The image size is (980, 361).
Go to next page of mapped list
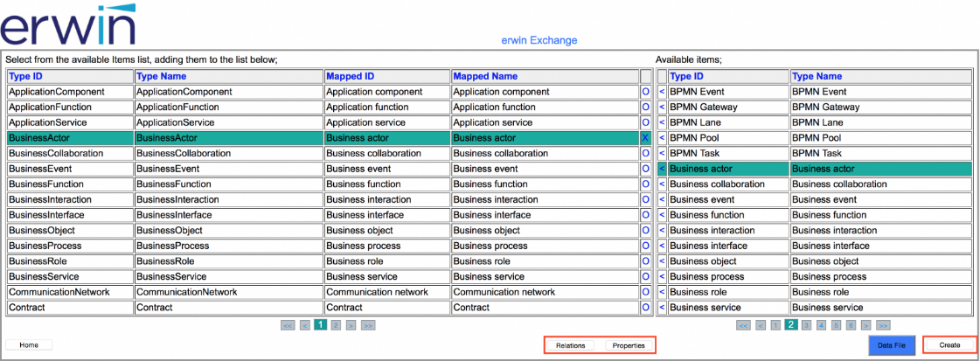pyautogui.click(x=351, y=325)
